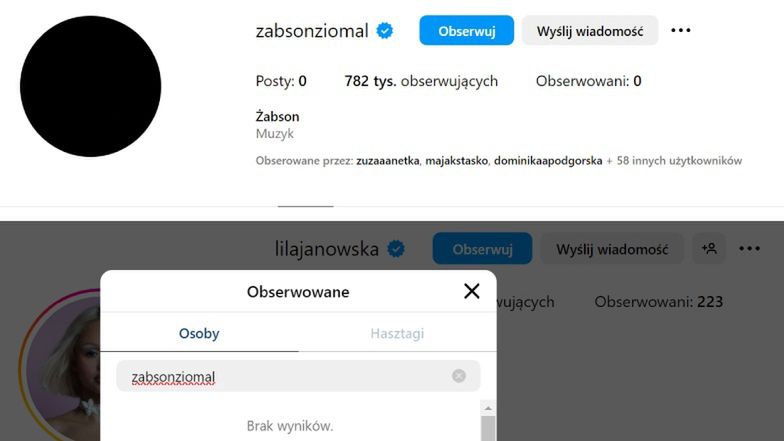Open the zuzaaanetka follower link
Viewport: 784px width, 441px height.
(388, 160)
